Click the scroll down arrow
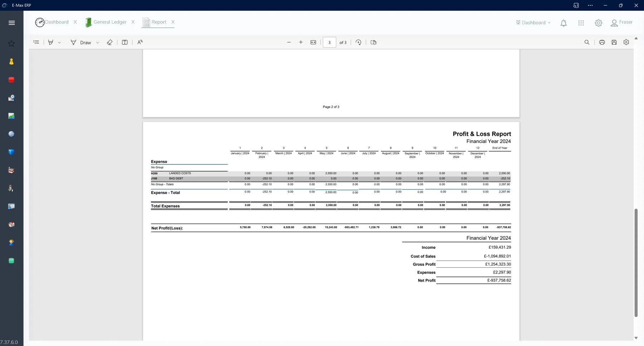Viewport: 644px width, 346px height. [636, 338]
